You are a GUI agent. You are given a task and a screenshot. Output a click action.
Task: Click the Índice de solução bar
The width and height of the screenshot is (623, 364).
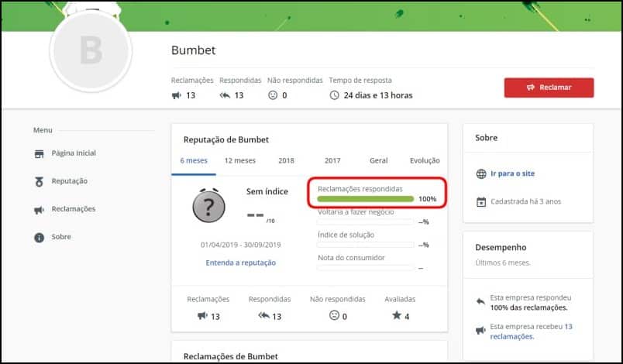[x=365, y=245]
